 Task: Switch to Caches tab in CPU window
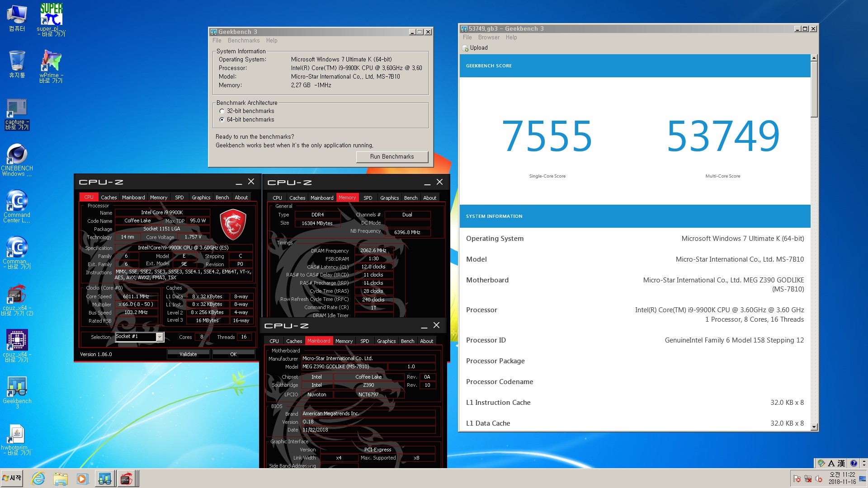(108, 197)
